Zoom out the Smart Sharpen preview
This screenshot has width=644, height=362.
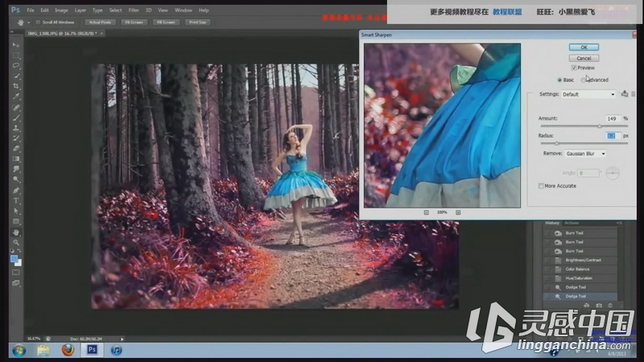tap(427, 212)
